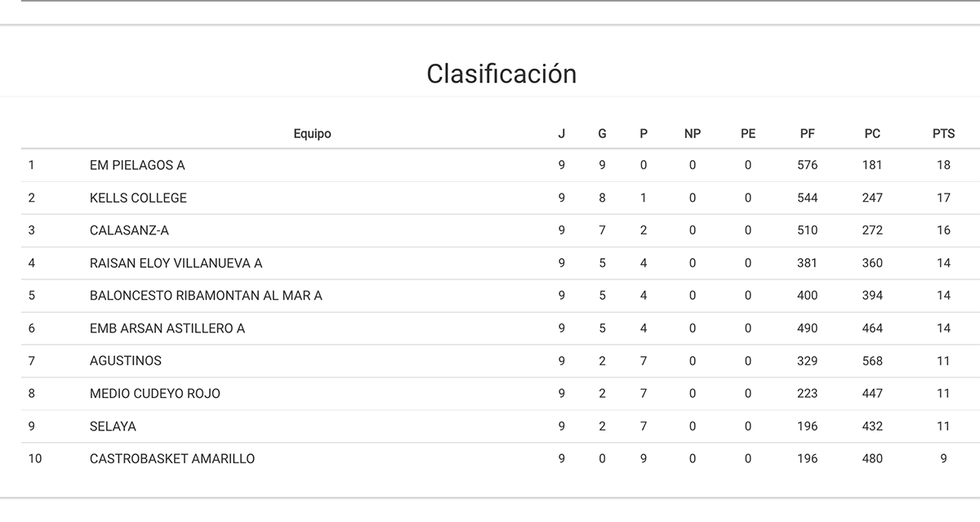The image size is (980, 522).
Task: Select the PE column header
Action: tap(747, 134)
